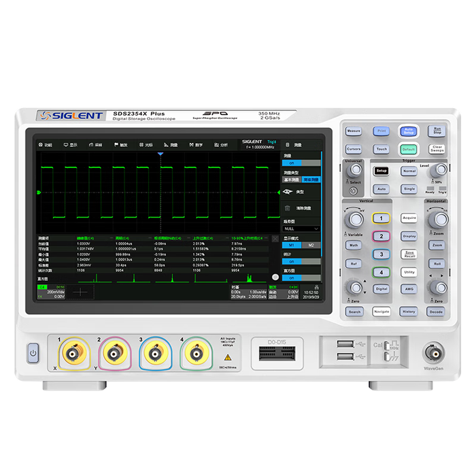Tap the trigger position marker above waveform
The width and height of the screenshot is (476, 476).
pos(160,155)
